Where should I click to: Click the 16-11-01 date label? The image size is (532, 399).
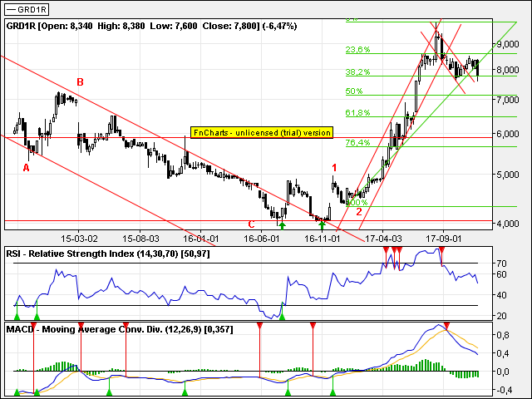322,239
